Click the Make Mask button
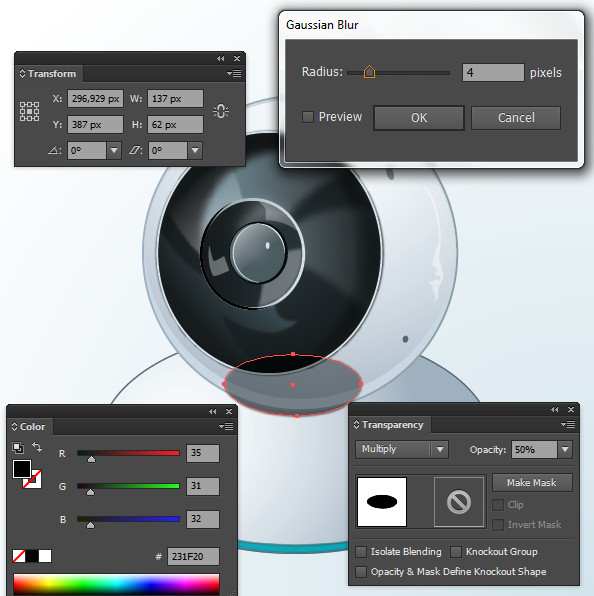The image size is (594, 596). click(x=532, y=482)
